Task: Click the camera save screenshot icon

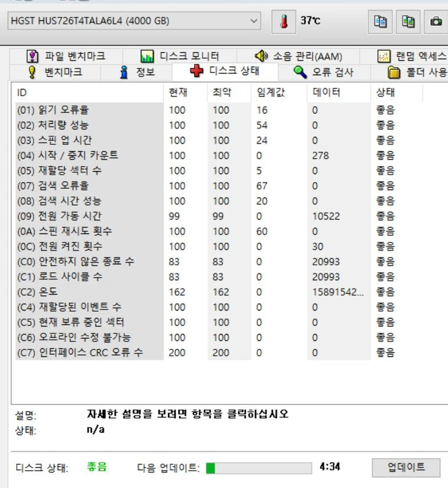Action: [436, 22]
